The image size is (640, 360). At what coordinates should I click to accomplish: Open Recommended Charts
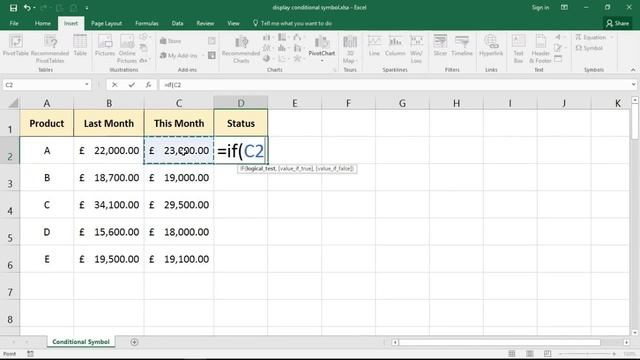tap(241, 49)
